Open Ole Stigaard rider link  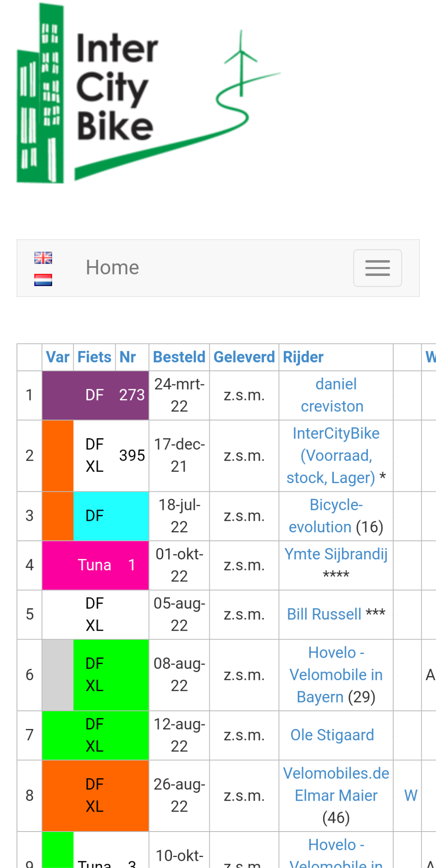(332, 735)
